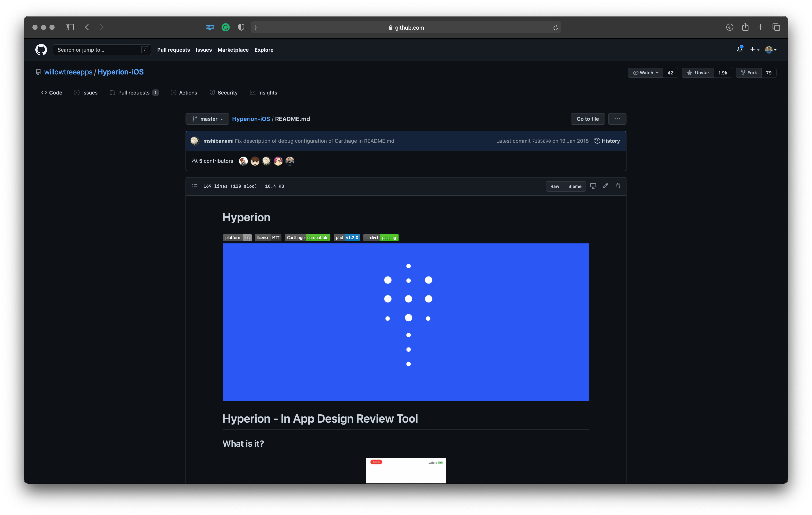Open the repository Pull requests tab
Image resolution: width=812 pixels, height=515 pixels.
[x=134, y=92]
